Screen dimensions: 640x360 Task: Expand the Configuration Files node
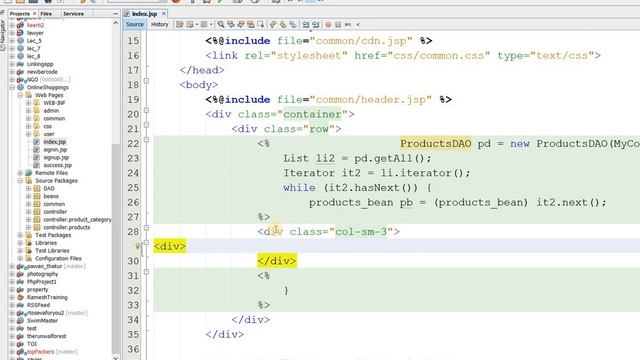(x=20, y=258)
